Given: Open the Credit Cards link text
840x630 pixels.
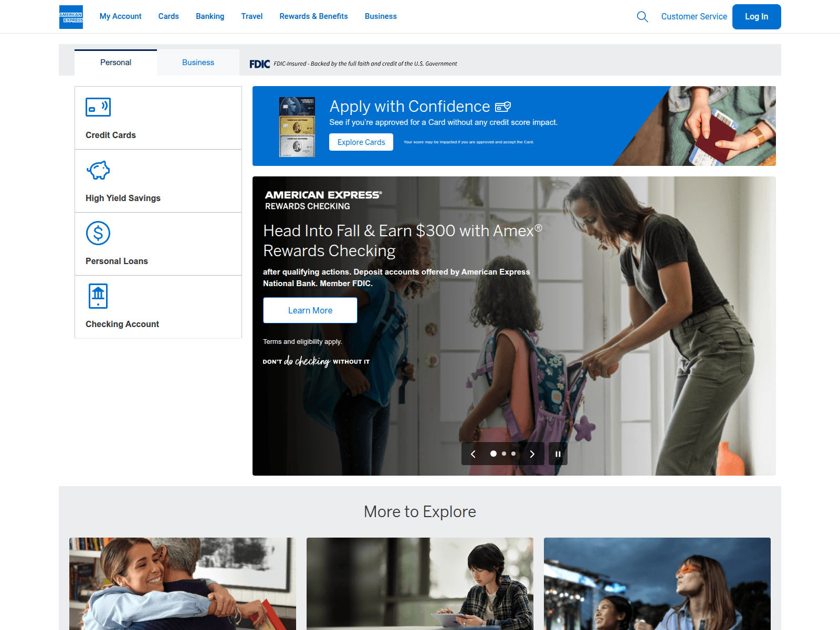Looking at the screenshot, I should pos(111,135).
